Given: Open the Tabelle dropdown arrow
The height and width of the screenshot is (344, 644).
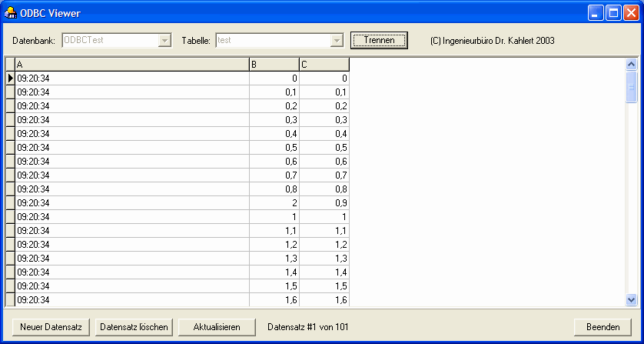Looking at the screenshot, I should tap(337, 40).
